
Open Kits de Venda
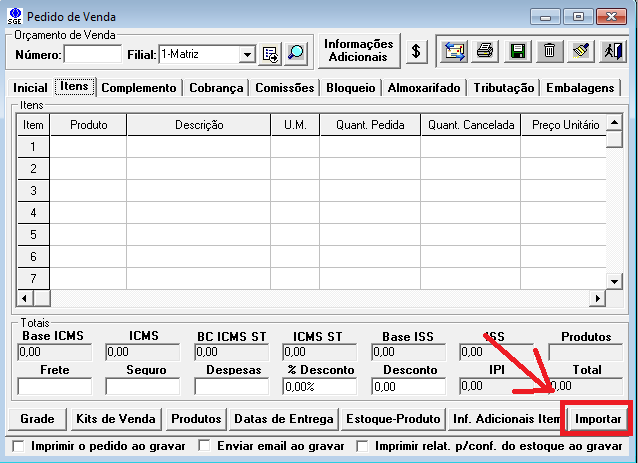click(x=114, y=418)
